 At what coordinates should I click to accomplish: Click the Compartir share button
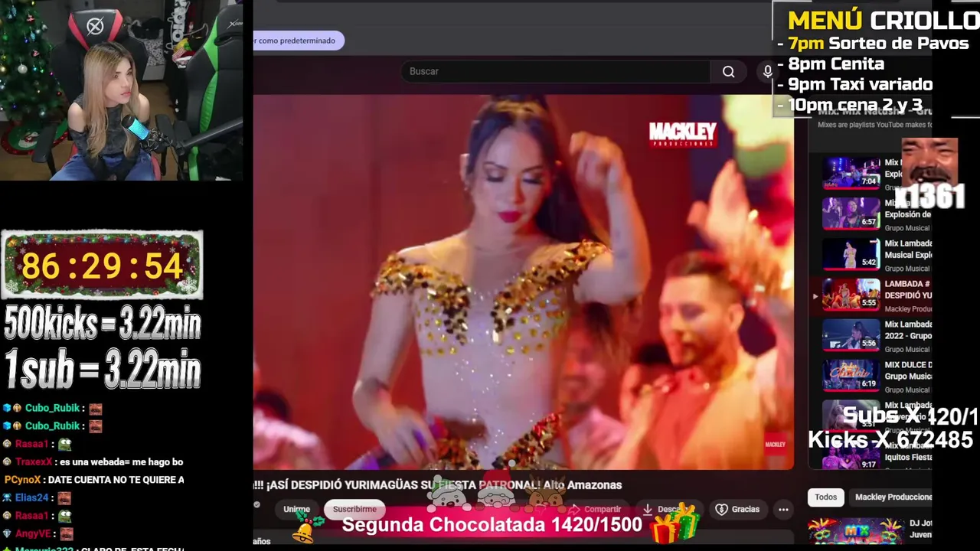pyautogui.click(x=595, y=509)
